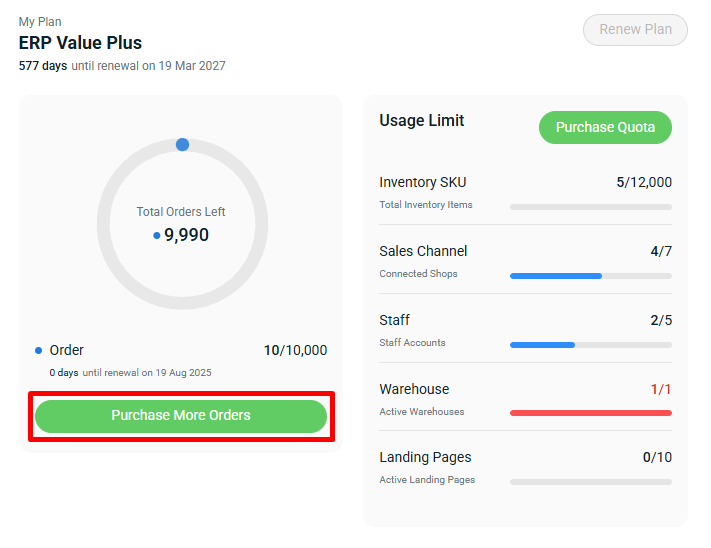Click the Inventory SKU progress bar
This screenshot has width=711, height=548.
pos(591,207)
